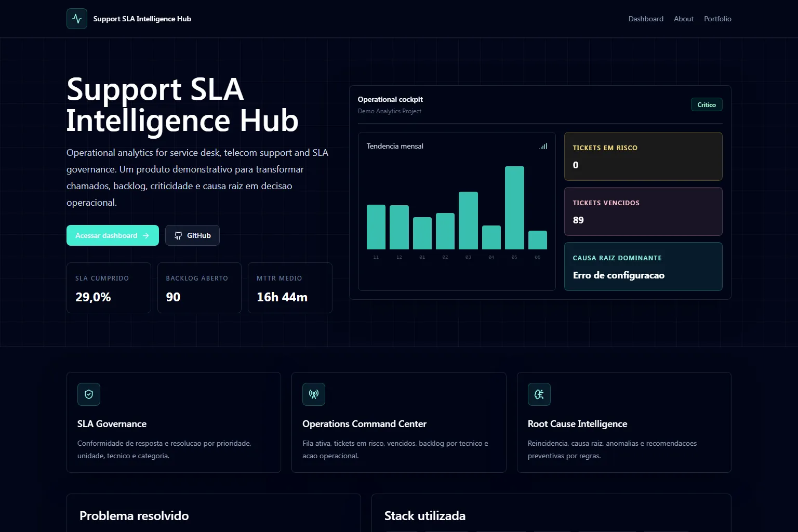The image size is (798, 532).
Task: Click the Erro de configuracao value
Action: [619, 275]
